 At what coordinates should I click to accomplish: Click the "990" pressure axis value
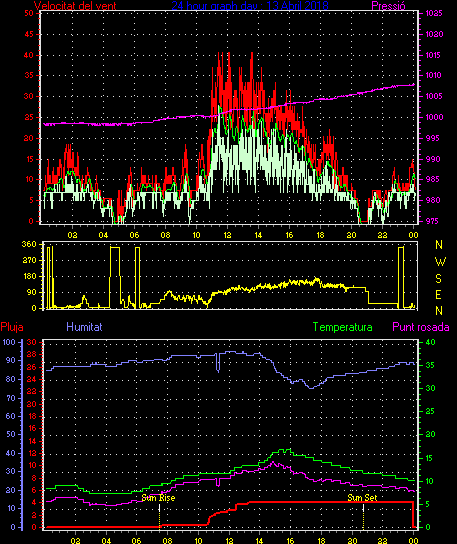point(432,159)
